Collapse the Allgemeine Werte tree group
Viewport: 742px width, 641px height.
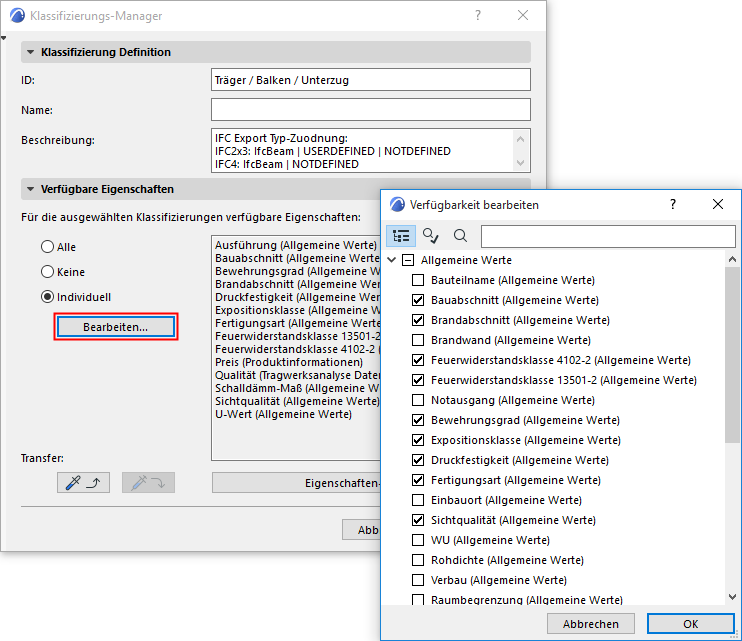pos(391,260)
